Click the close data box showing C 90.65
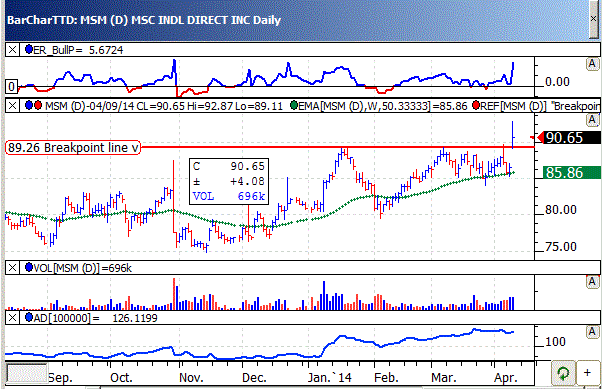This screenshot has height=389, width=602. (229, 181)
